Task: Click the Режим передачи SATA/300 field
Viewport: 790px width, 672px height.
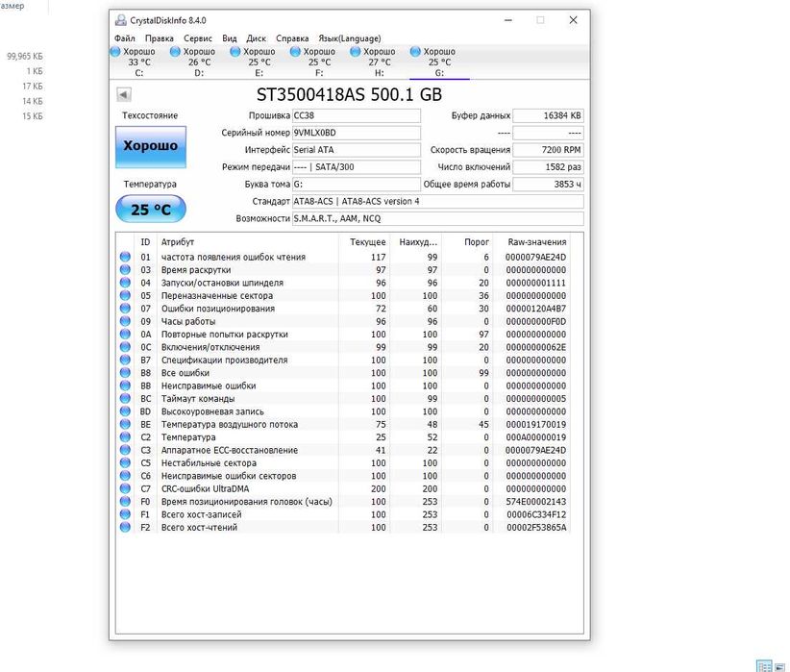Action: pos(357,167)
